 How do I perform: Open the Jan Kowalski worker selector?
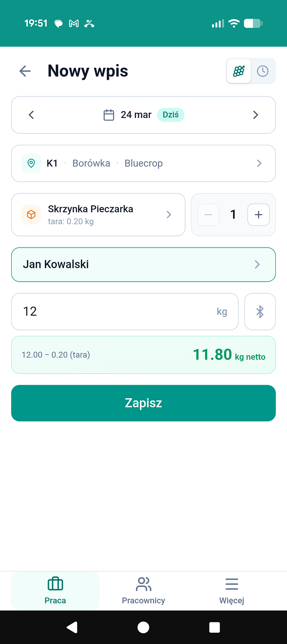tap(143, 265)
